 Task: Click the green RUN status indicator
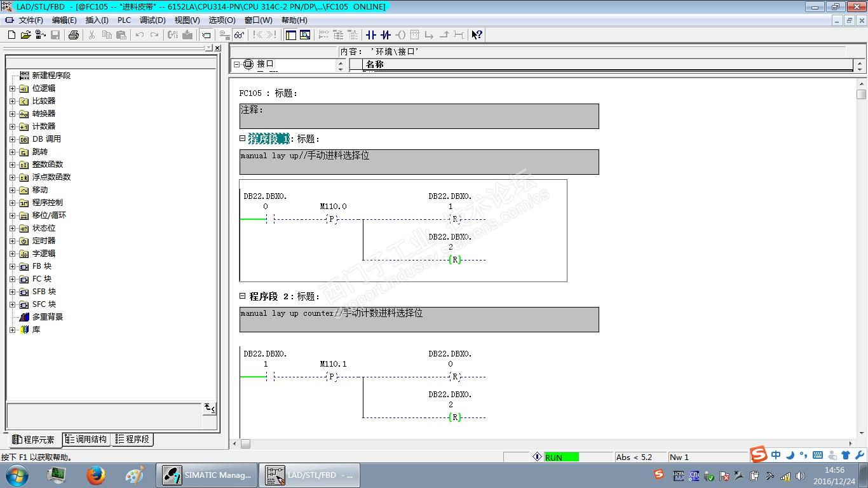561,457
